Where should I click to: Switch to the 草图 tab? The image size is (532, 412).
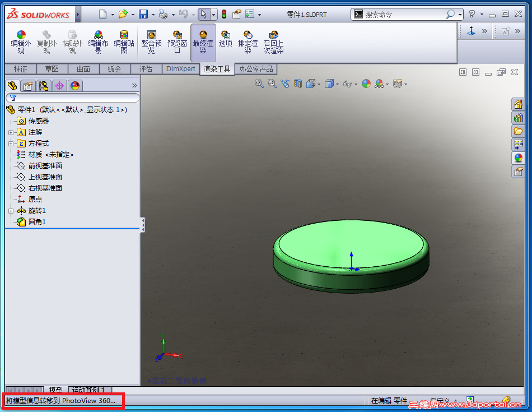click(x=52, y=69)
